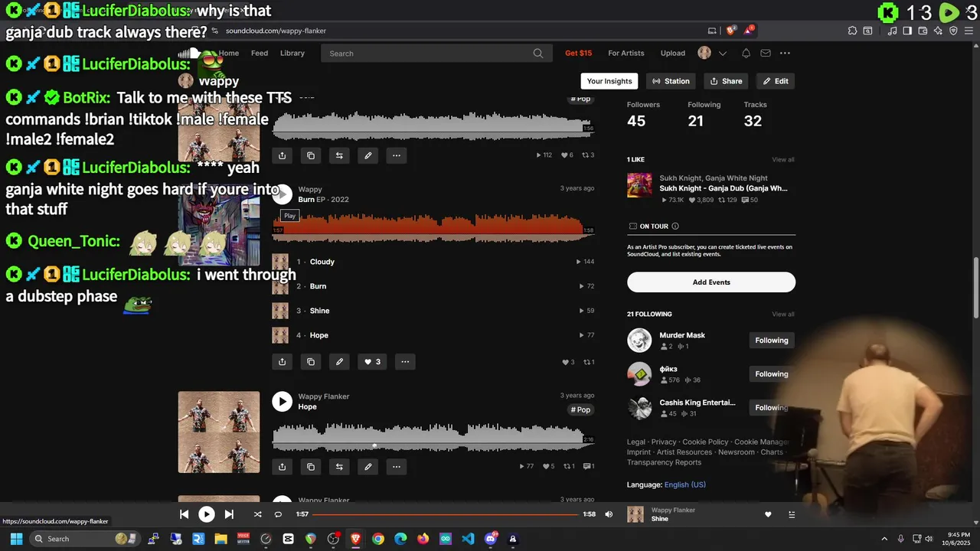Click the profile Edit button
This screenshot has width=980, height=551.
click(776, 81)
